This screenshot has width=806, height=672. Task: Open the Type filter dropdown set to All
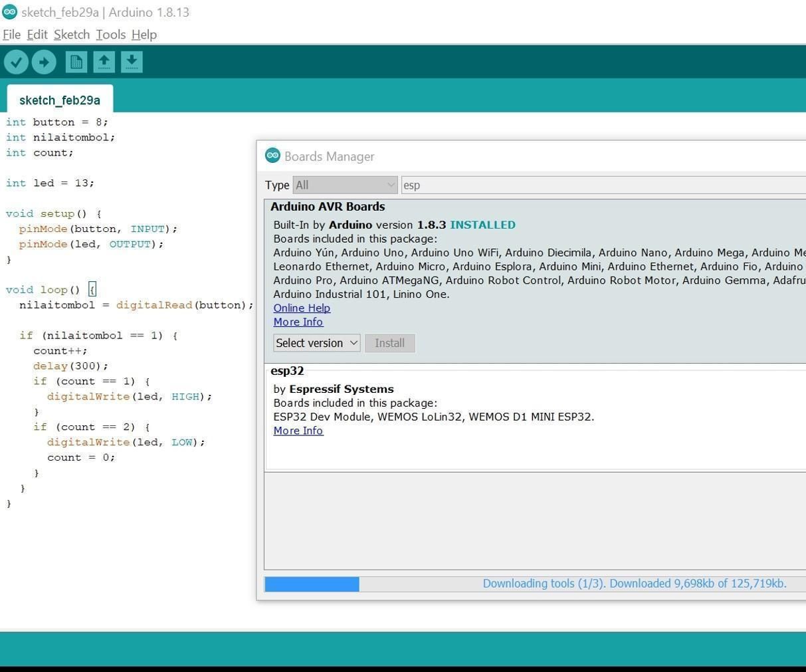(x=345, y=185)
